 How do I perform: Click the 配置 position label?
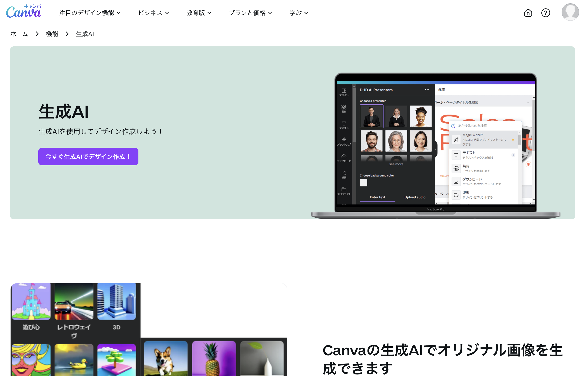click(x=441, y=90)
